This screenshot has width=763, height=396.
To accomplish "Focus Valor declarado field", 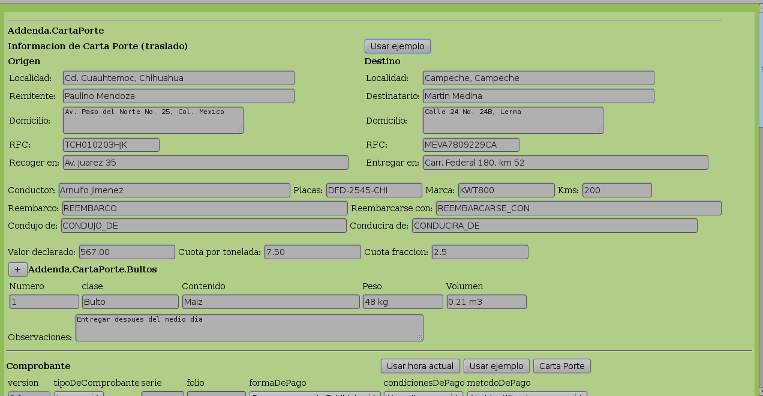I will [127, 252].
